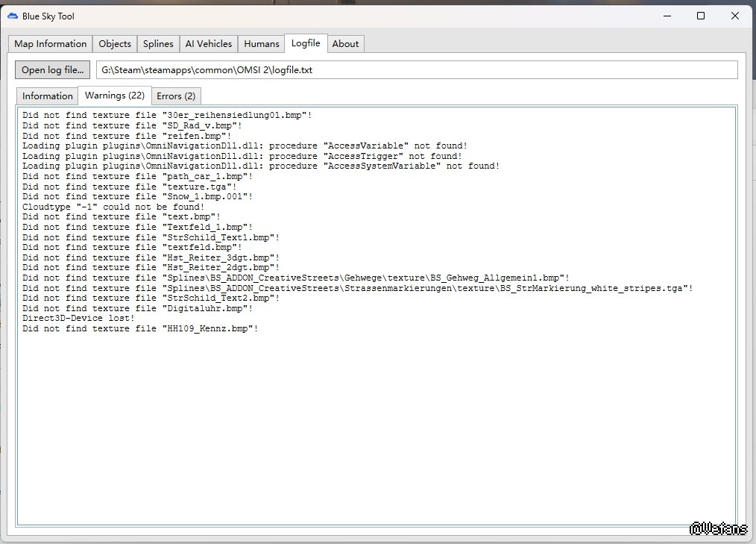
Task: Switch to the Information sub-tab
Action: point(48,96)
